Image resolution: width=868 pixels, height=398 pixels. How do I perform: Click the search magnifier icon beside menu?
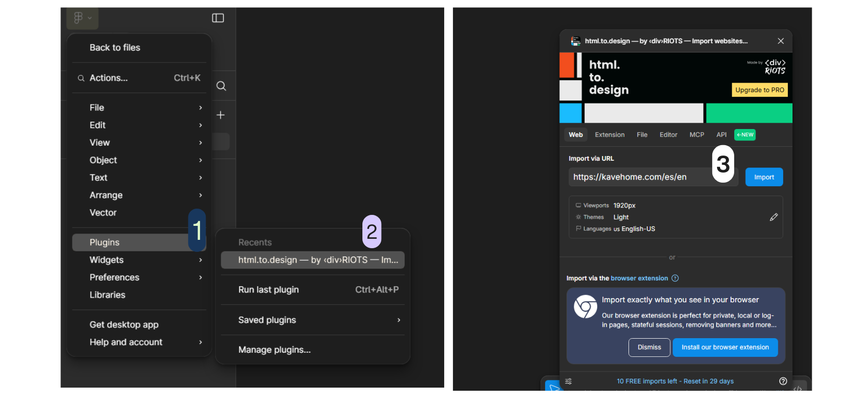[x=221, y=86]
